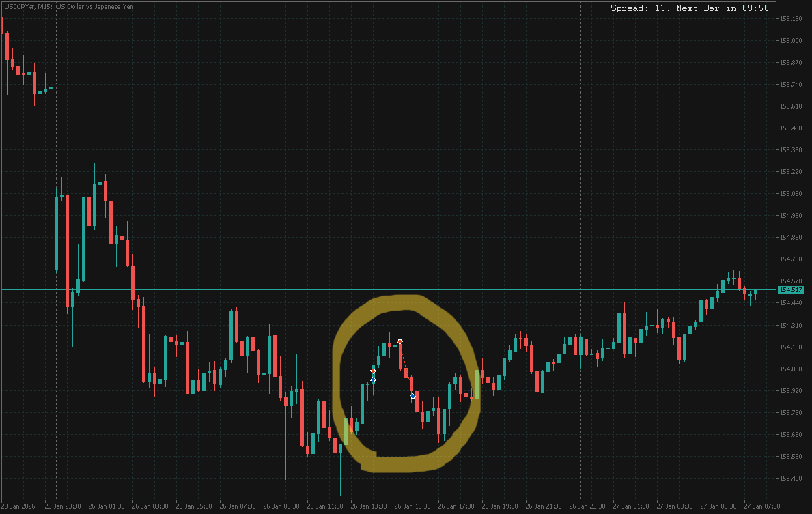The width and height of the screenshot is (812, 514).
Task: Click the 154.517 current price tag
Action: 790,290
